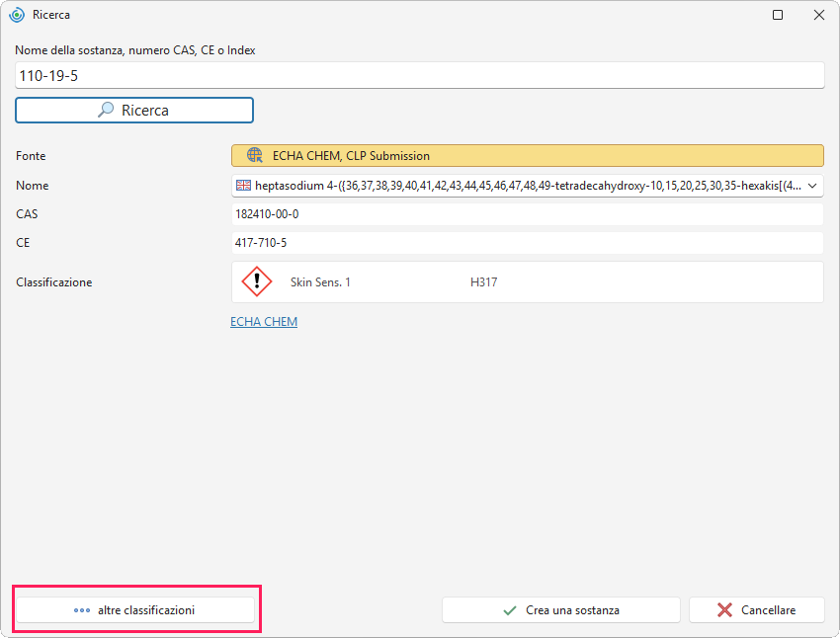Click the Classificazione label

click(x=54, y=282)
